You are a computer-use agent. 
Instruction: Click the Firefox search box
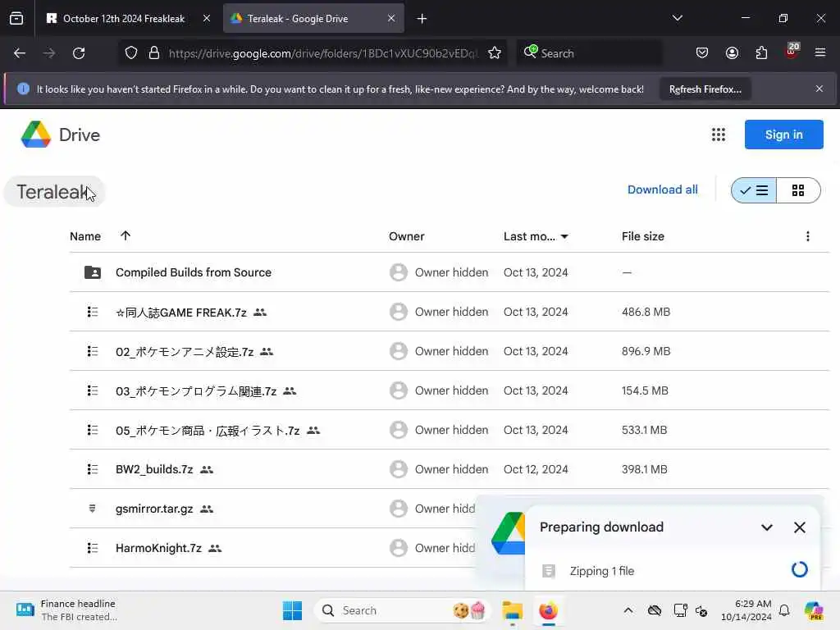[x=589, y=53]
